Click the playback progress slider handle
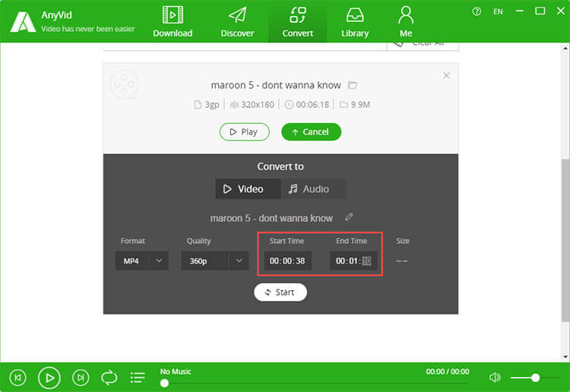The width and height of the screenshot is (570, 392). (164, 383)
